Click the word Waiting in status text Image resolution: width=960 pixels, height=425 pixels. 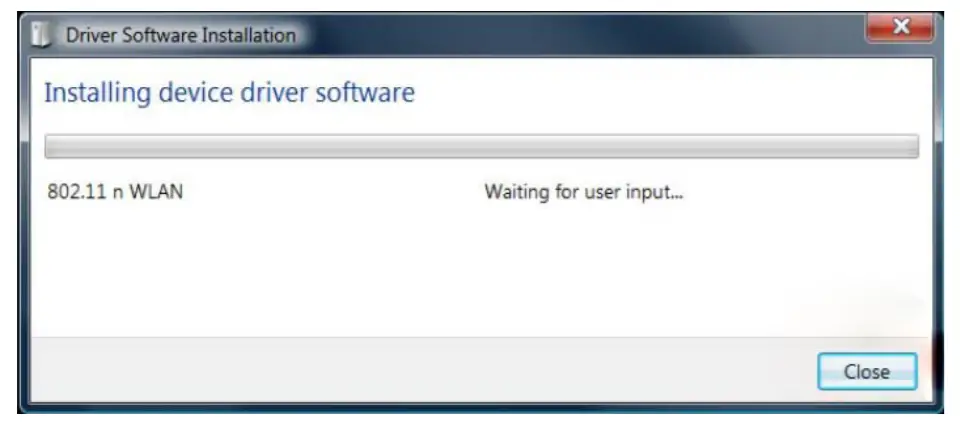tap(508, 193)
